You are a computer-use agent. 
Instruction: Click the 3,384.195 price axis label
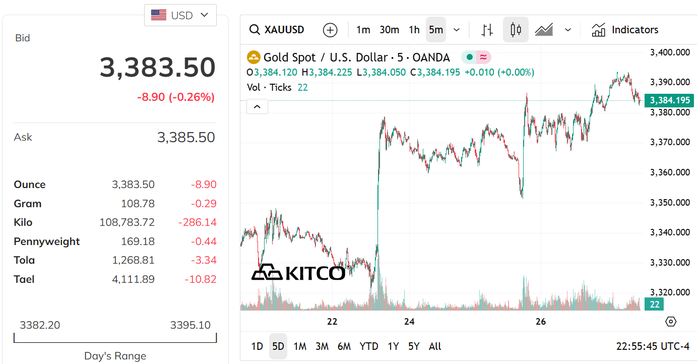669,100
